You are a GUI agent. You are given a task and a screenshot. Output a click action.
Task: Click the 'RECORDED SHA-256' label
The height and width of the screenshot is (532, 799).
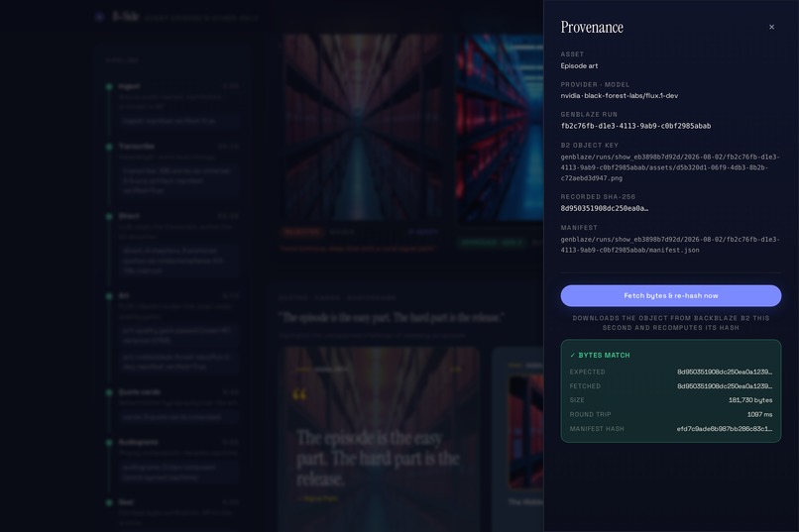coord(598,196)
